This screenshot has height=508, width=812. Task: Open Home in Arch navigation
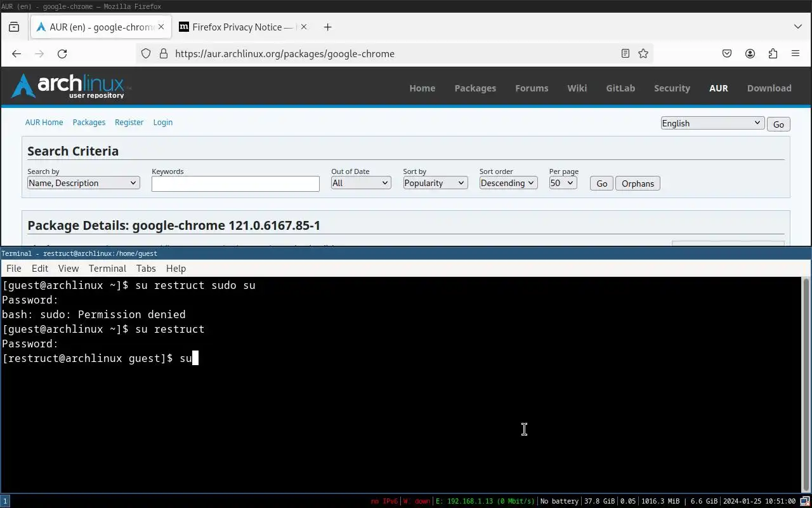(422, 88)
